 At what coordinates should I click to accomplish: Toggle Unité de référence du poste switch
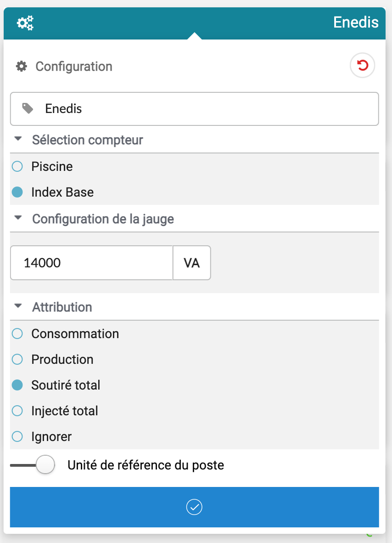tap(33, 465)
